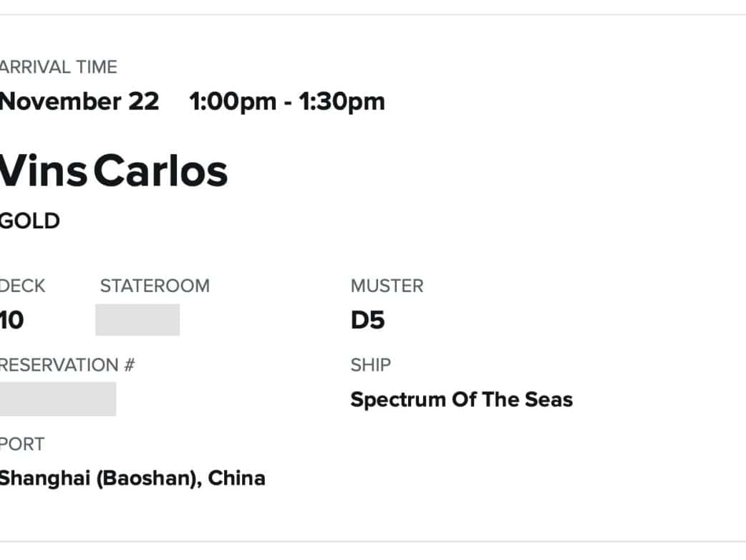Select muster station D5
Screen dimensions: 746x560
(x=367, y=320)
